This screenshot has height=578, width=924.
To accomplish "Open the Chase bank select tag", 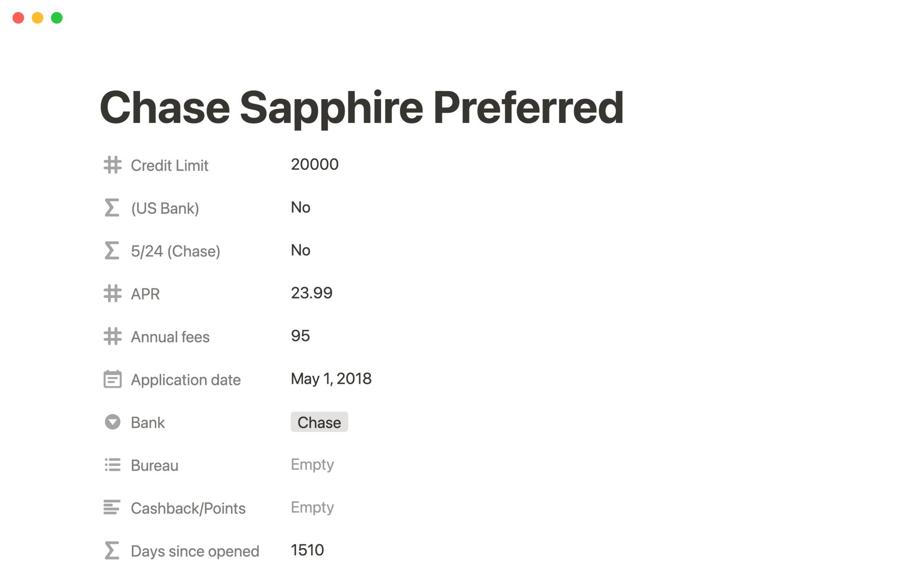I will pyautogui.click(x=319, y=422).
